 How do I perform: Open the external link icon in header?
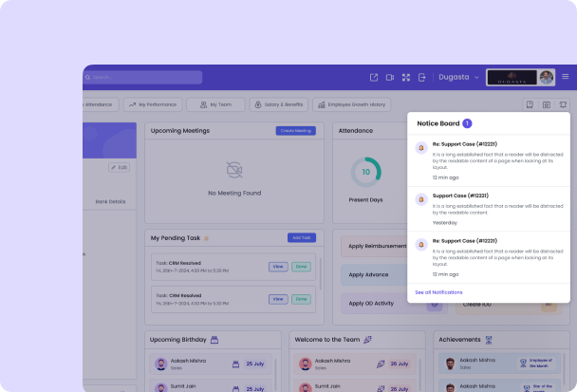point(374,77)
